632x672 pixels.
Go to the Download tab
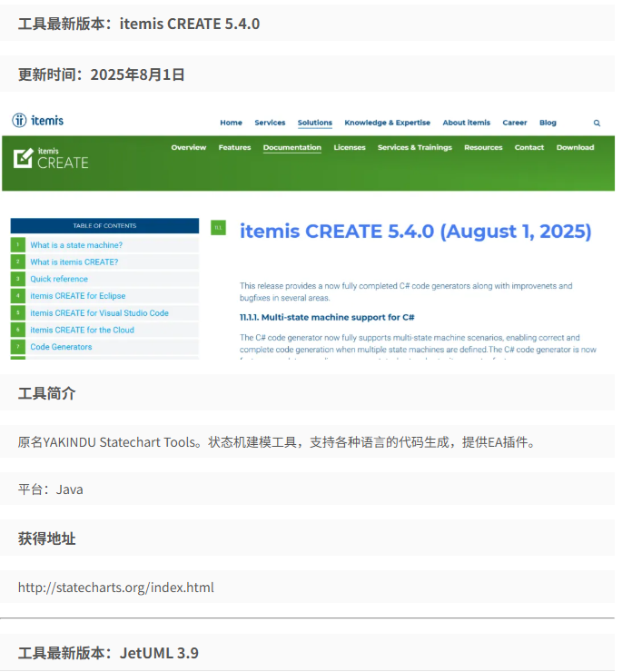coord(575,147)
